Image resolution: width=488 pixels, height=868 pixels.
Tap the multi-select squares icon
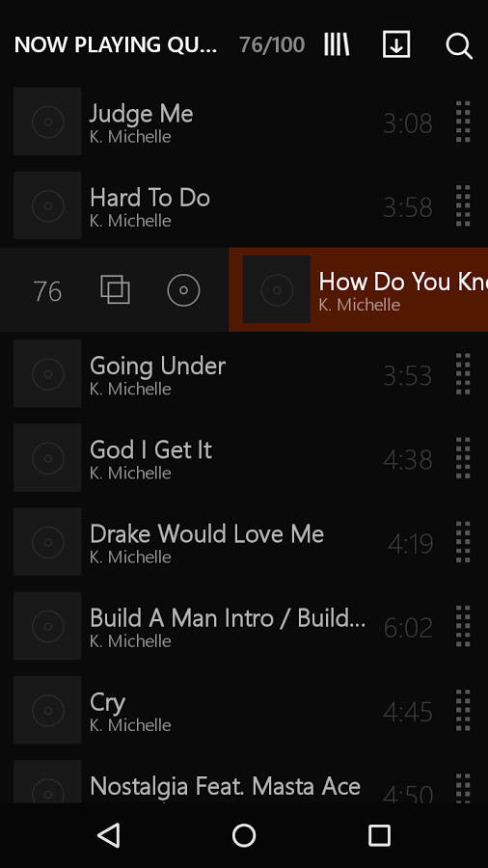click(115, 290)
